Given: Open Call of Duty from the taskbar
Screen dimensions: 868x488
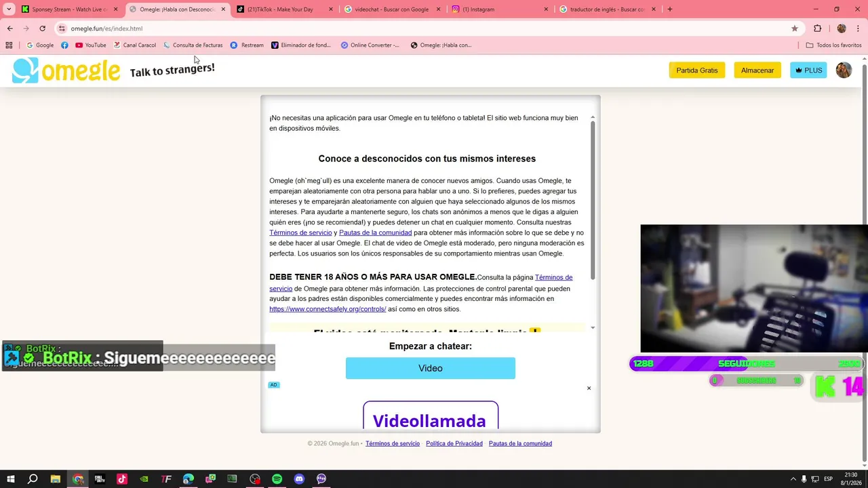Looking at the screenshot, I should click(100, 479).
